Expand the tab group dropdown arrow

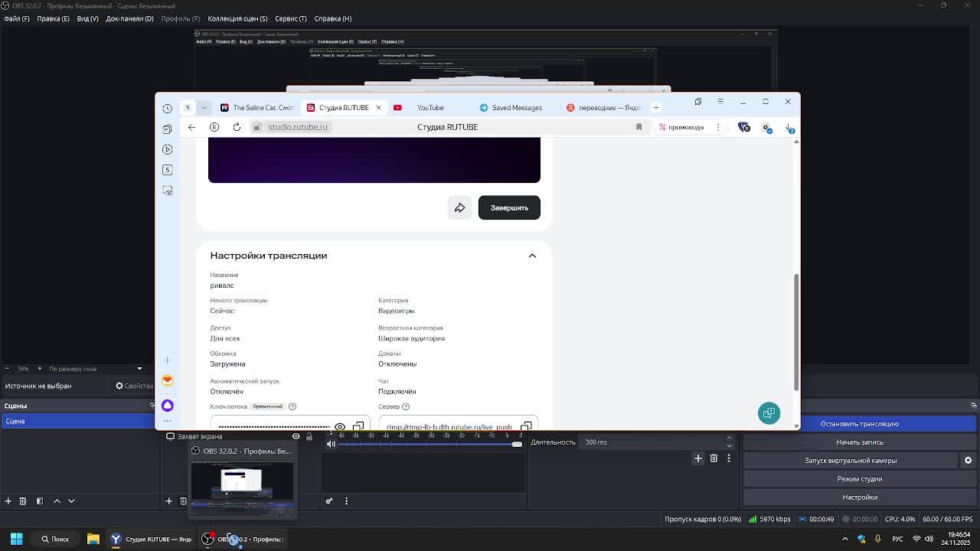[204, 108]
